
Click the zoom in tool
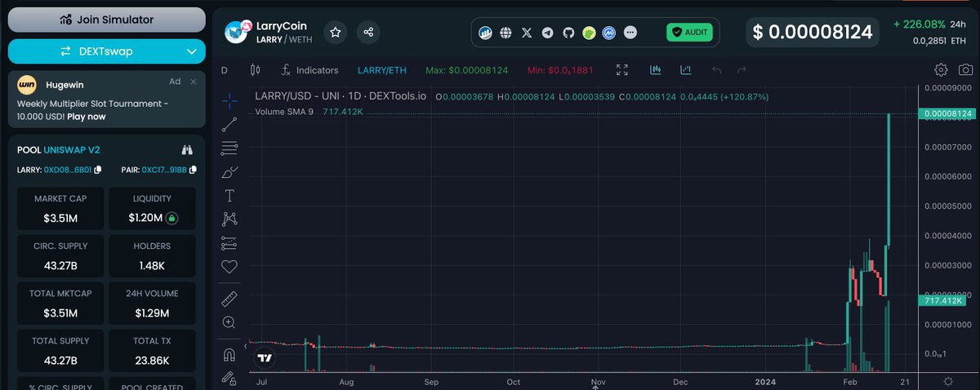tap(229, 322)
